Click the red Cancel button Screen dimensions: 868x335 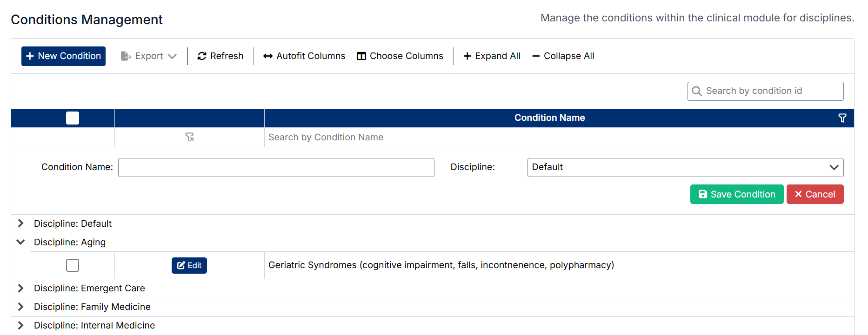click(815, 194)
